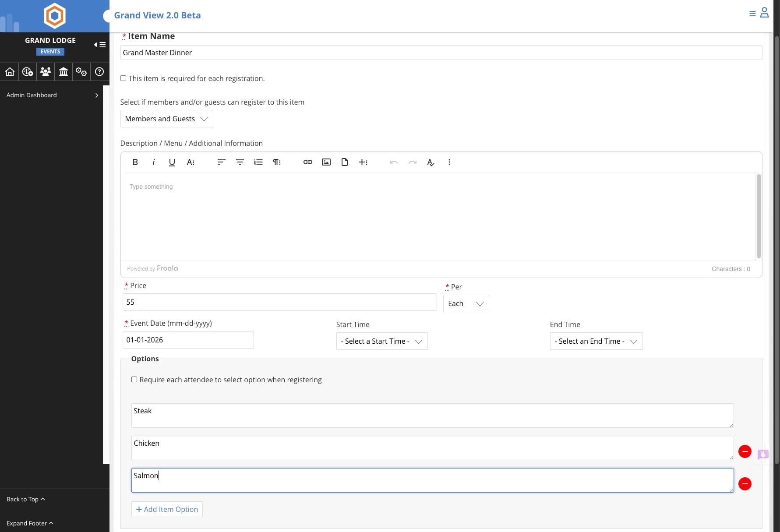Expand Footer in the sidebar
Image resolution: width=780 pixels, height=532 pixels.
click(x=30, y=523)
